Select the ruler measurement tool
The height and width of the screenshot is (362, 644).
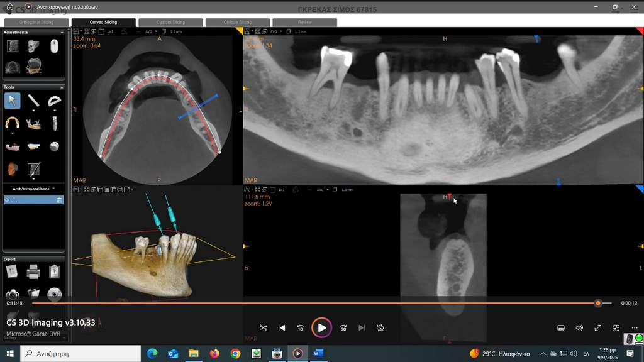[x=33, y=101]
